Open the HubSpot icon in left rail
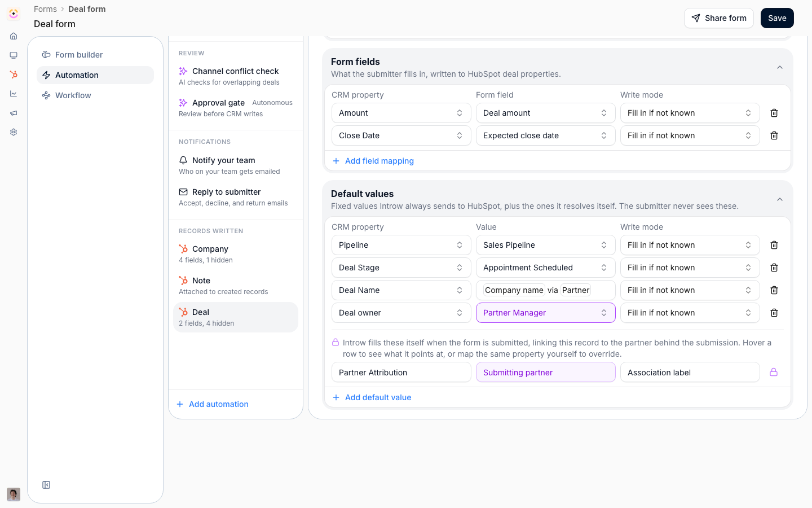812x508 pixels. tap(14, 75)
